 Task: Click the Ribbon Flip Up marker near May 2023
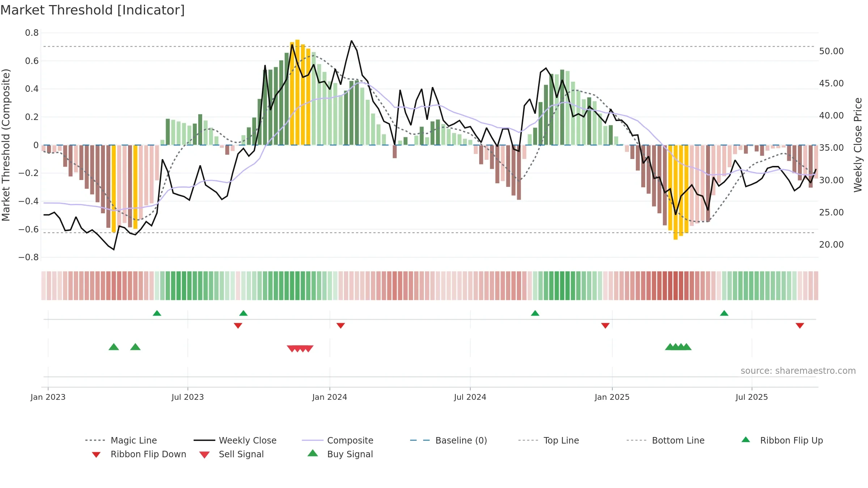click(157, 313)
